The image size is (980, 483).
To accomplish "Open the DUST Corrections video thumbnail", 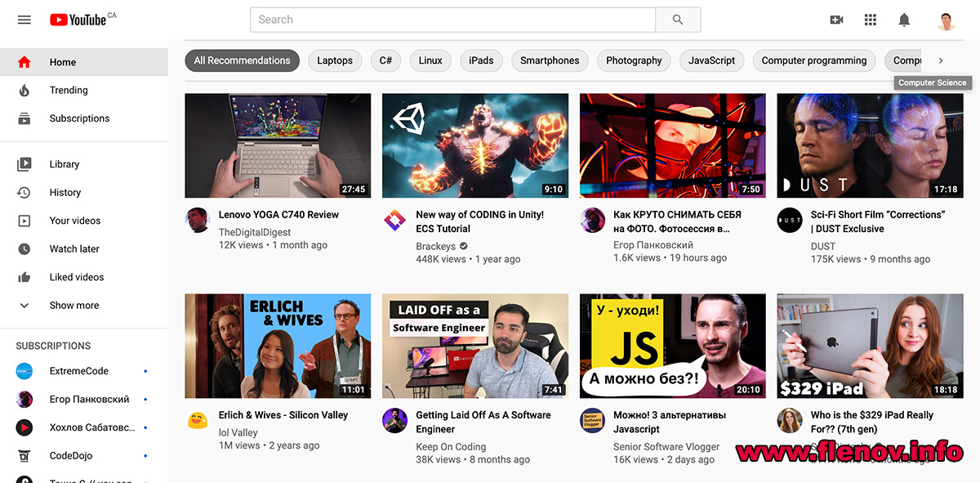I will pyautogui.click(x=870, y=145).
